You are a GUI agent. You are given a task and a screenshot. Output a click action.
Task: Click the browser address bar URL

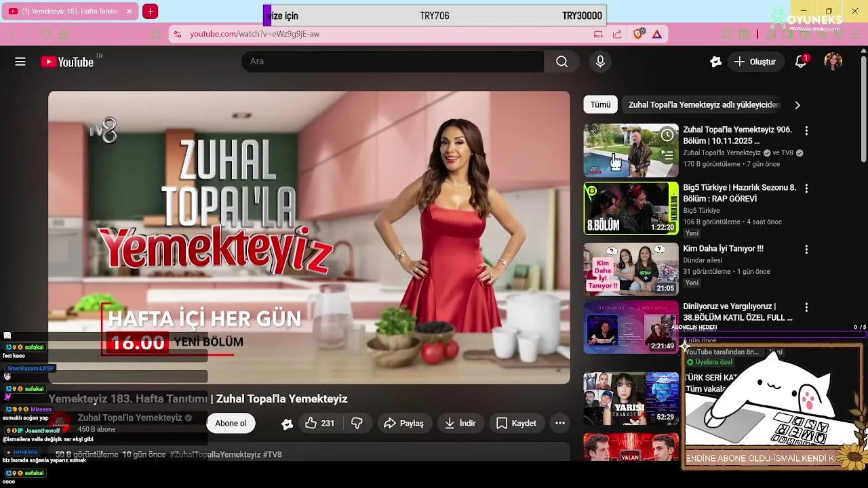254,34
